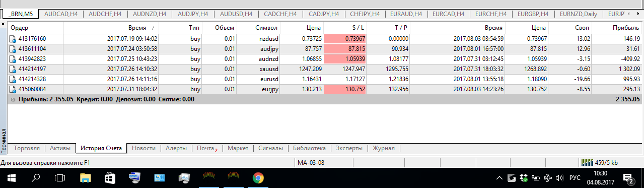Viewport: 644px width, 188px height.
Task: Show hidden system tray icons
Action: [x=499, y=178]
